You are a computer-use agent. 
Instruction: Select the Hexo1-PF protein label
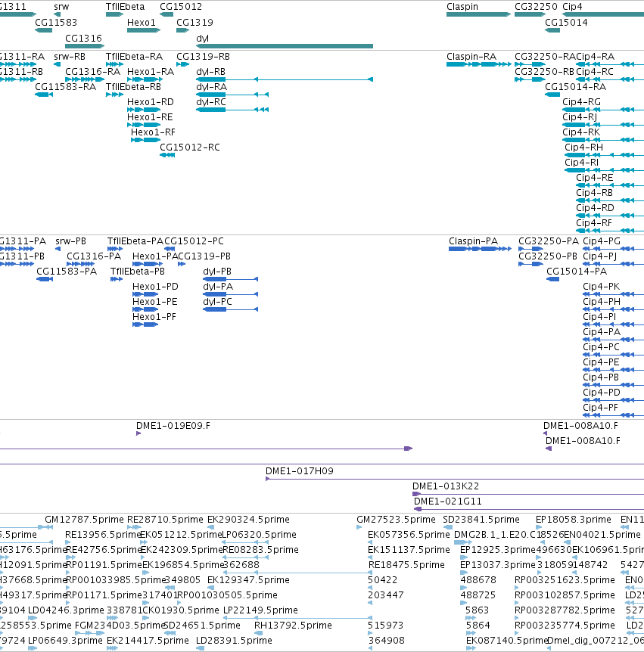(x=154, y=317)
